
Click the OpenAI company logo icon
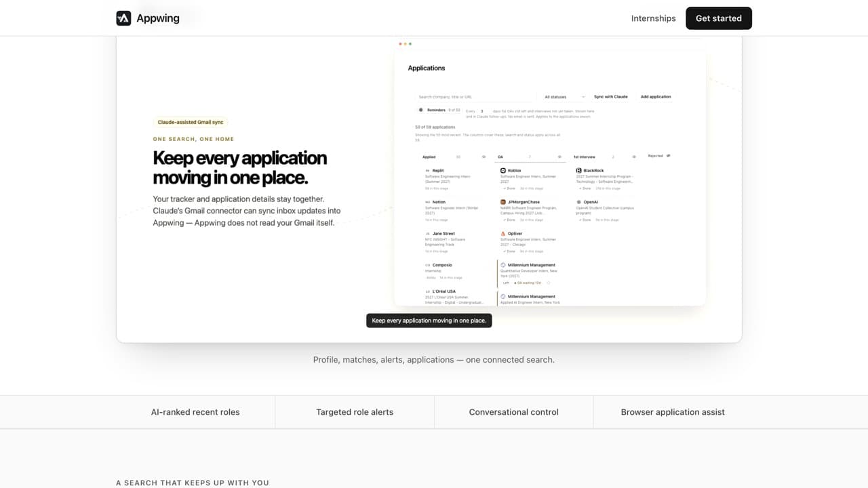[x=578, y=202]
